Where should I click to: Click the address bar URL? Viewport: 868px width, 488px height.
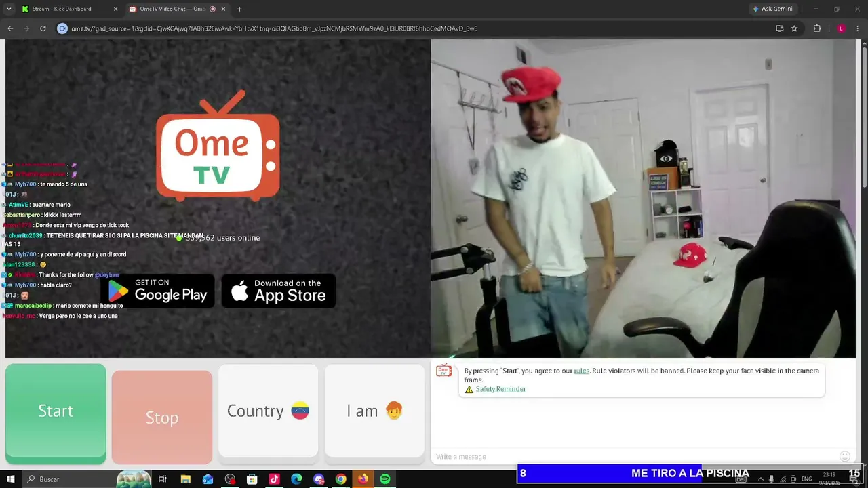(274, 28)
